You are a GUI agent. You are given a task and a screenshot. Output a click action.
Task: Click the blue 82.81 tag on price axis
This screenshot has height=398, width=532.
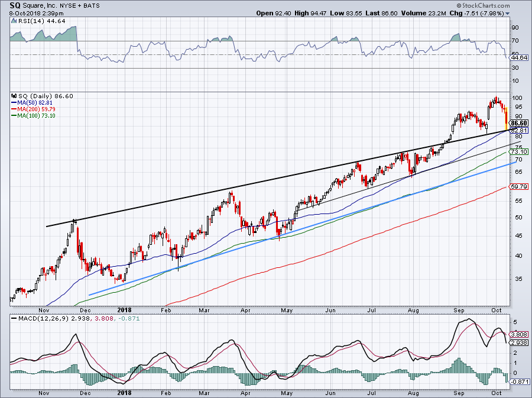(x=520, y=130)
